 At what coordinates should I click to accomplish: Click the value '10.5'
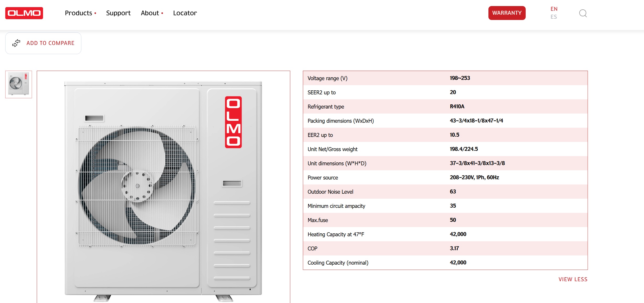pos(455,135)
